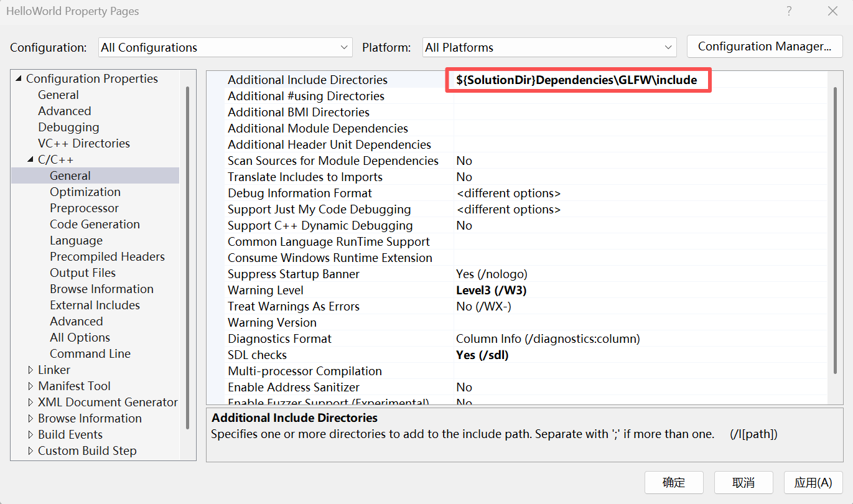This screenshot has height=504, width=853.
Task: Select the Warning Level property row
Action: [266, 291]
